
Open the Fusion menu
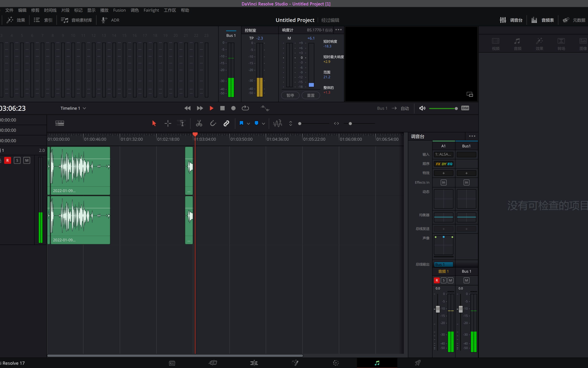[x=119, y=10]
